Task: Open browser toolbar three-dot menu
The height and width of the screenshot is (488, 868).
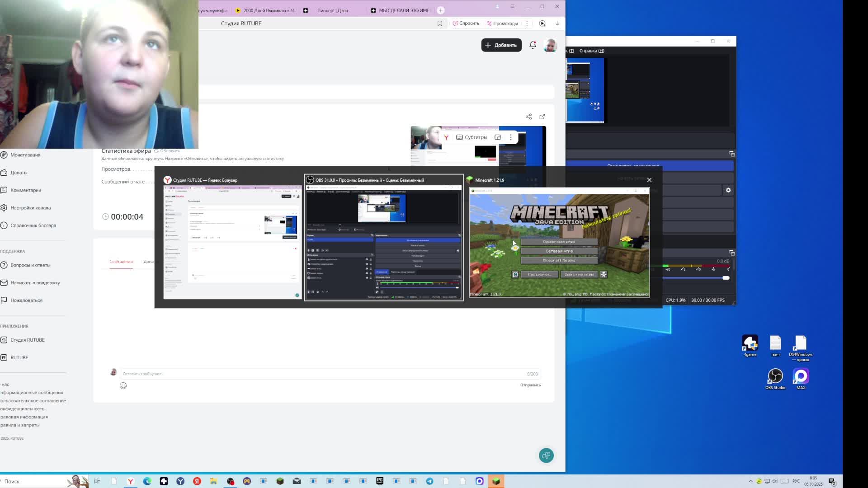Action: pyautogui.click(x=527, y=23)
